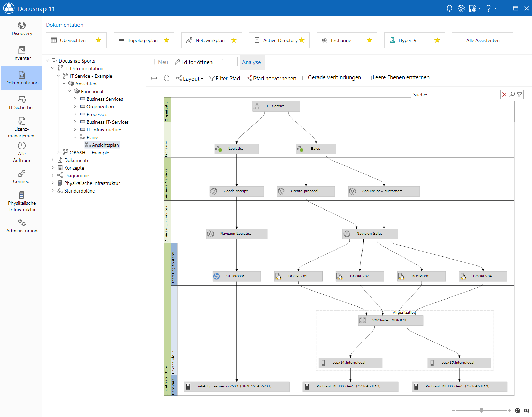
Task: Click in the Suche input field
Action: pos(466,95)
